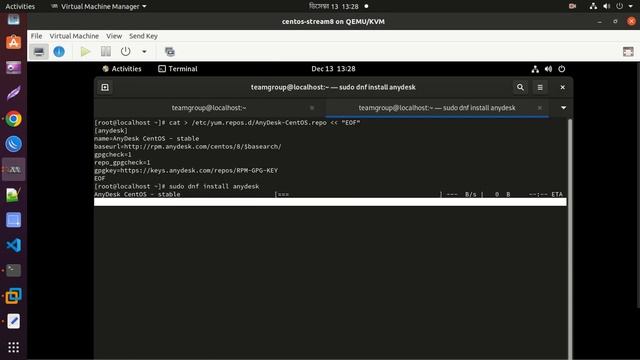Click the host network status icon
The width and height of the screenshot is (640, 360).
point(593,6)
